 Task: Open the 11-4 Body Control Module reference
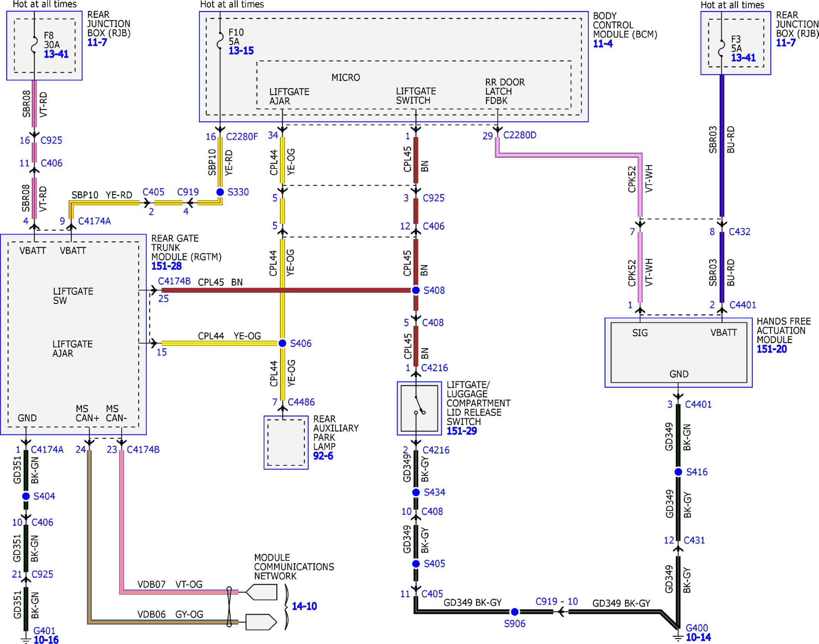[603, 44]
